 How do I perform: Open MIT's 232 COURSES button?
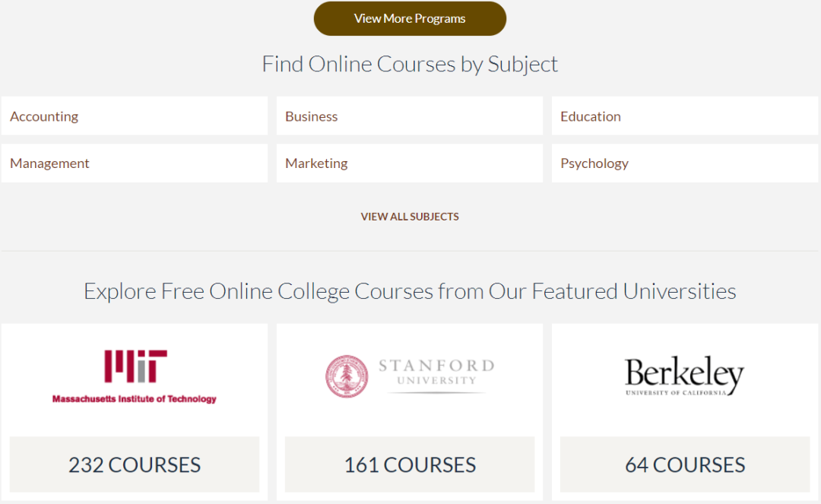tap(135, 464)
